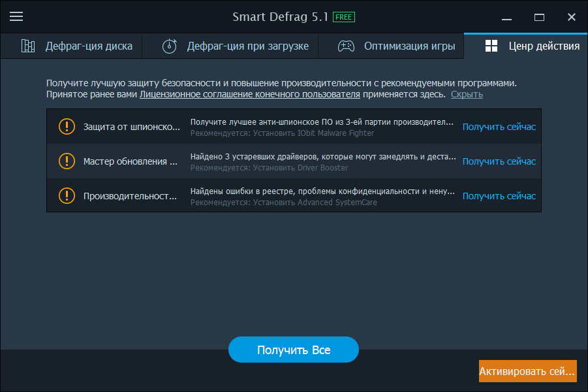The width and height of the screenshot is (588, 392).
Task: Select the Защита от шпионско... row title
Action: [132, 127]
